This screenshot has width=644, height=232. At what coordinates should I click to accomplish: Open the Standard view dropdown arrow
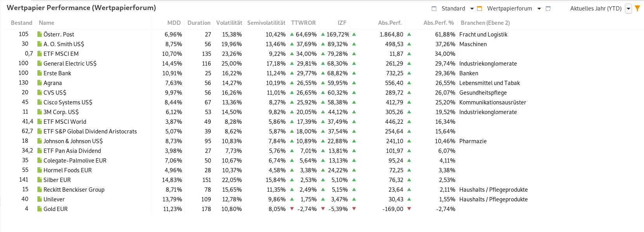(x=472, y=9)
